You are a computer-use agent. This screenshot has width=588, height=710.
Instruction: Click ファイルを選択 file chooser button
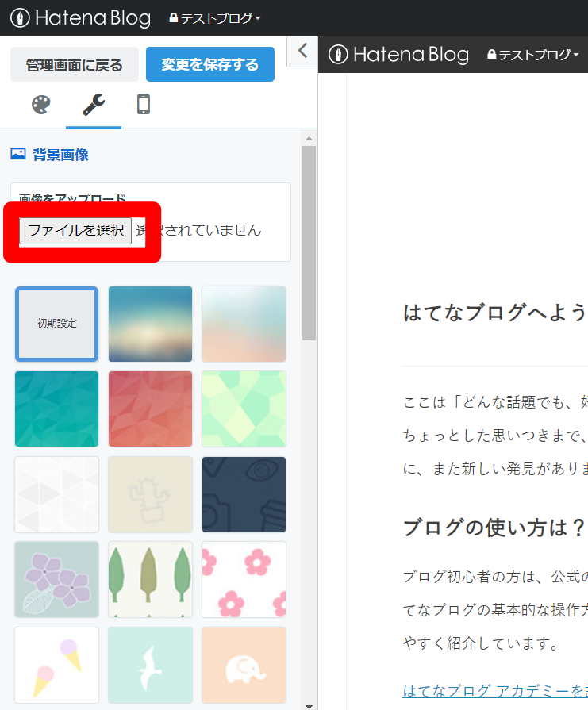(x=75, y=231)
